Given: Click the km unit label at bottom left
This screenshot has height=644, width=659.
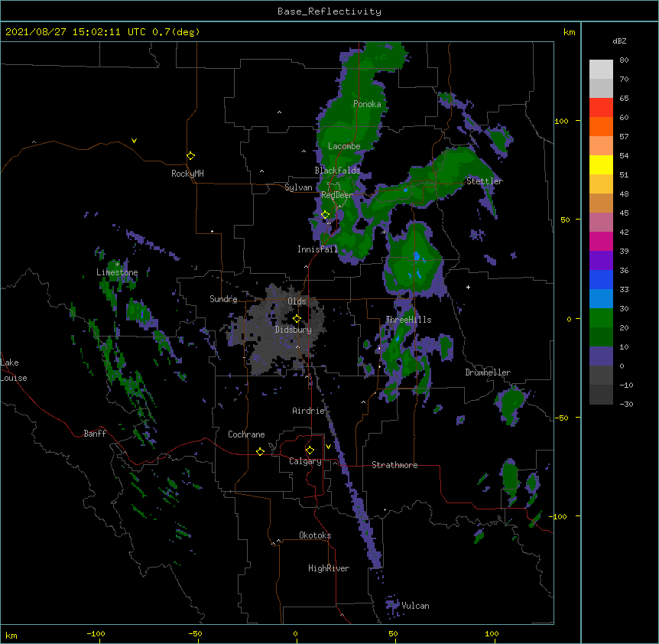Looking at the screenshot, I should coord(11,636).
